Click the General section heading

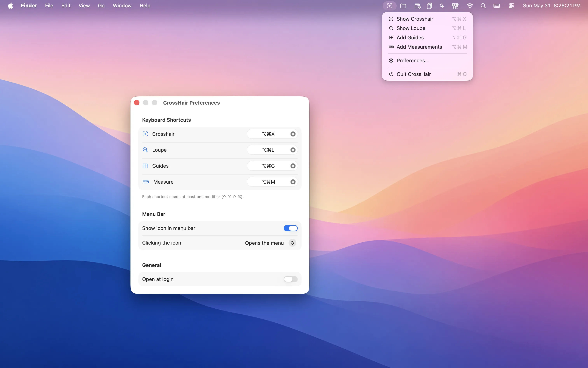(x=152, y=265)
